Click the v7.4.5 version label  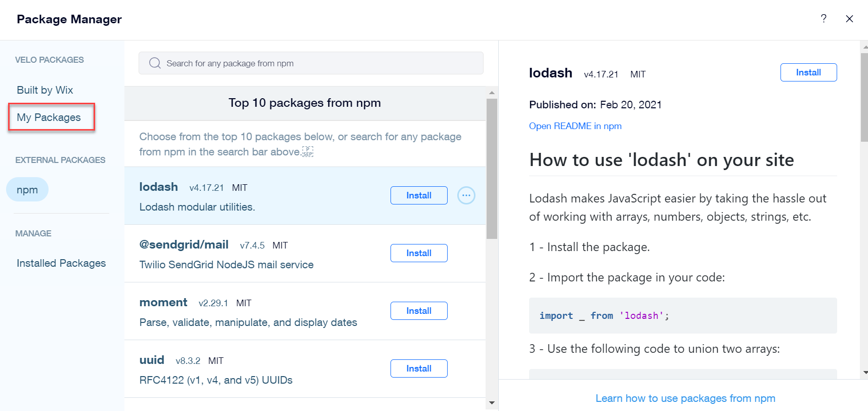[252, 245]
